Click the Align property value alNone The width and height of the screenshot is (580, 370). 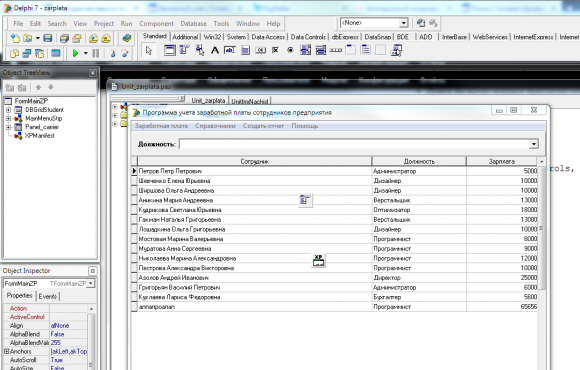69,326
